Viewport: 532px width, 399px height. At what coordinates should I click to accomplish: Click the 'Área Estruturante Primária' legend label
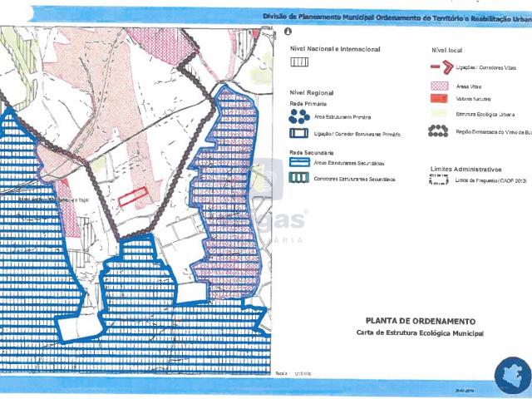[x=342, y=117]
